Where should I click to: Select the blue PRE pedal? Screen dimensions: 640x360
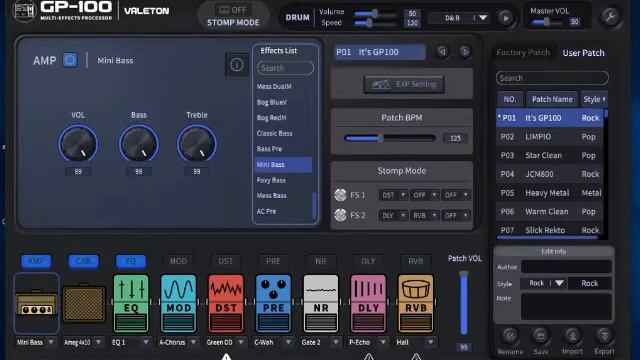273,303
